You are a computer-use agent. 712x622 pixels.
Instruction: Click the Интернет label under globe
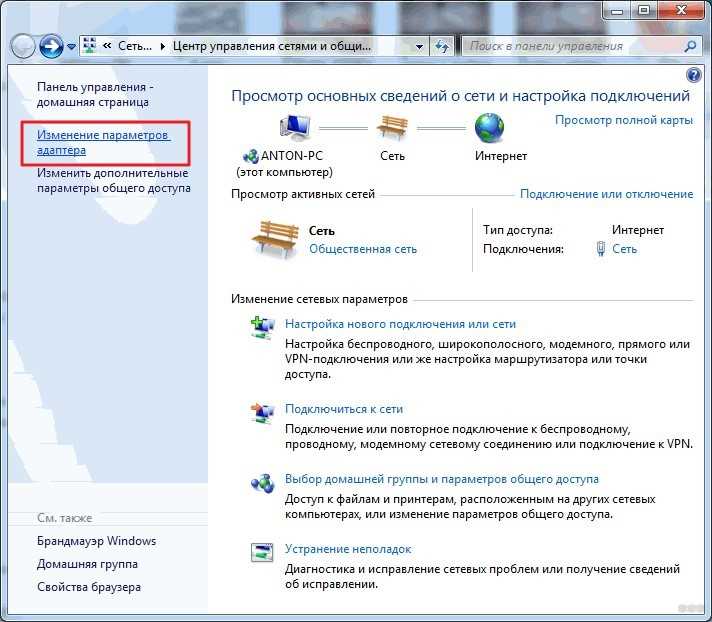pos(501,156)
